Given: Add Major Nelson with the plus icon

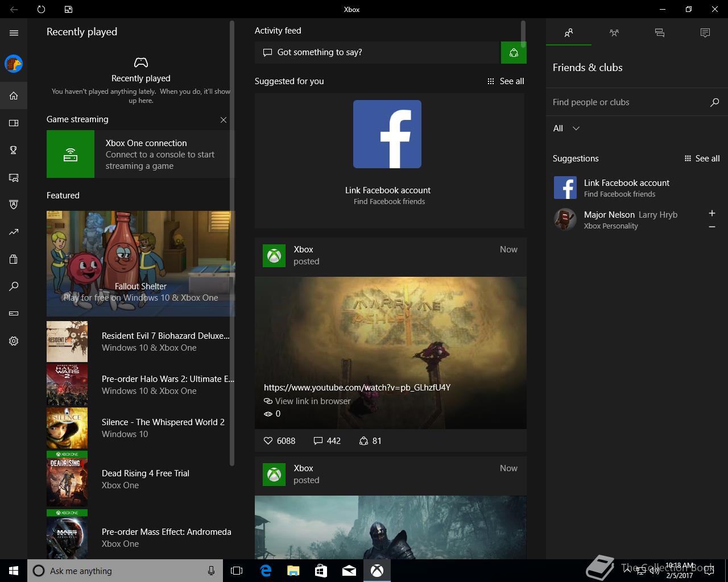Looking at the screenshot, I should tap(712, 213).
